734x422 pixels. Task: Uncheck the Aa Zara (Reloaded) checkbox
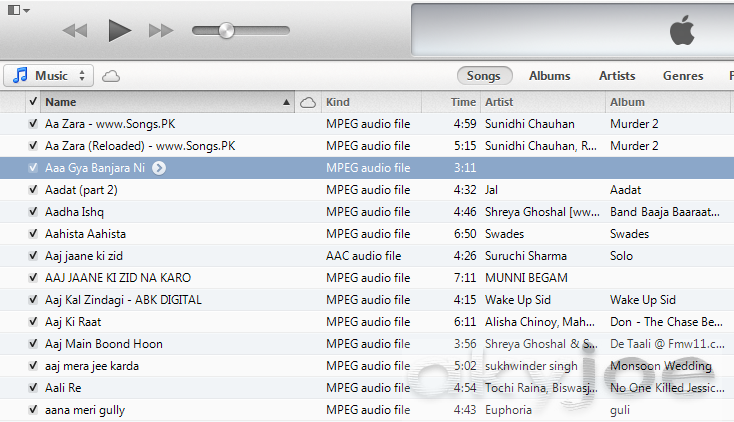(x=33, y=146)
